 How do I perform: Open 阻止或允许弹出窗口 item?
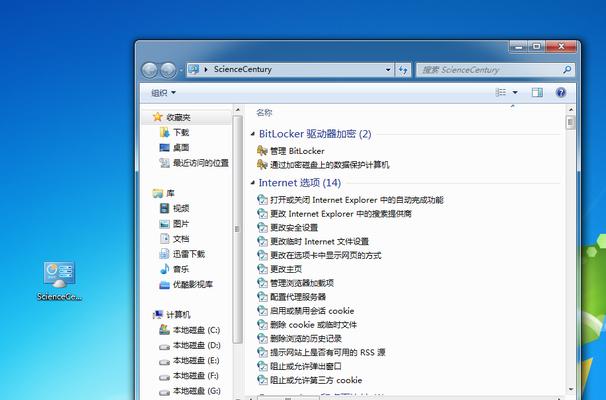(300, 366)
